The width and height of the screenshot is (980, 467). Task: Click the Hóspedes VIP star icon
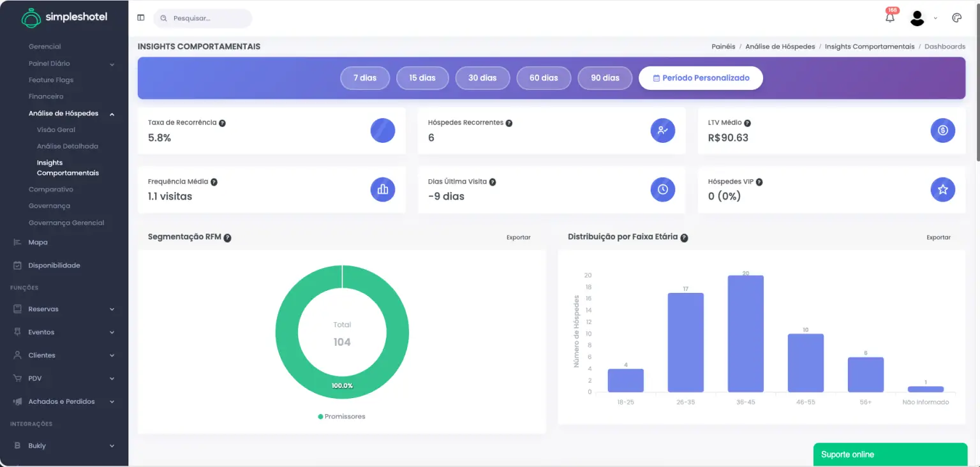942,189
